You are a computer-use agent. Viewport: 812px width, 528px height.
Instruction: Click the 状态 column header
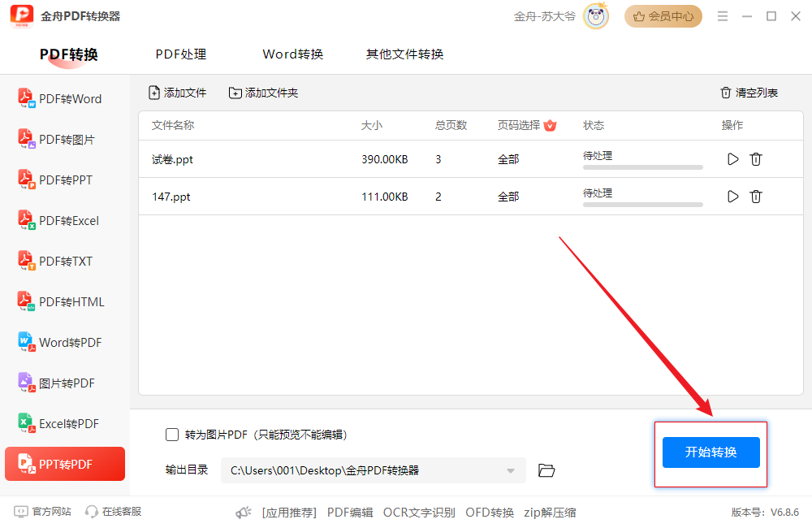594,125
